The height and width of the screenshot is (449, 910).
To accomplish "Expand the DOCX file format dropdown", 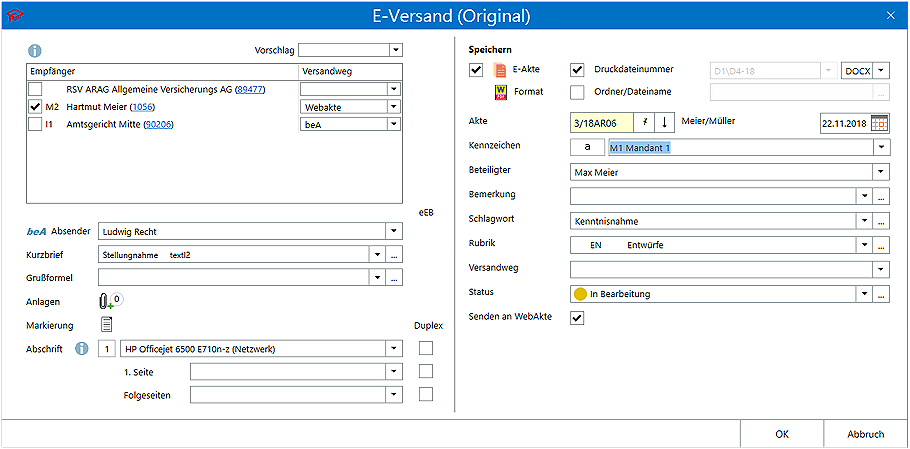I will 880,70.
